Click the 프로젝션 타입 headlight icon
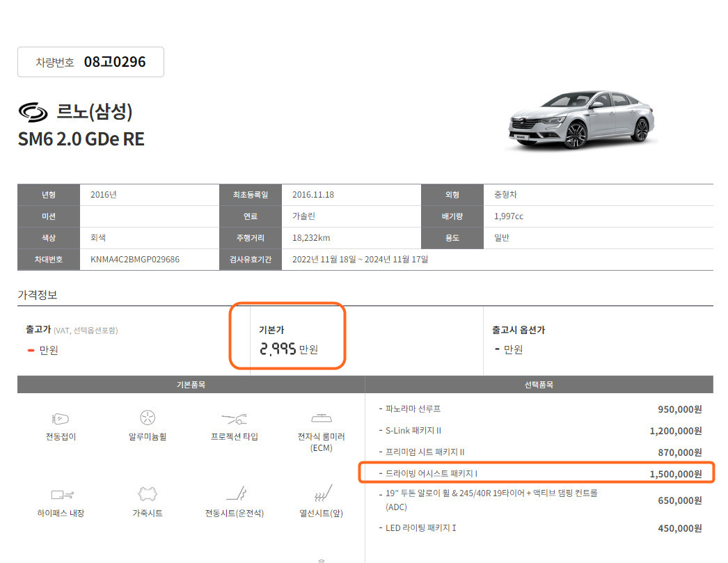 234,419
